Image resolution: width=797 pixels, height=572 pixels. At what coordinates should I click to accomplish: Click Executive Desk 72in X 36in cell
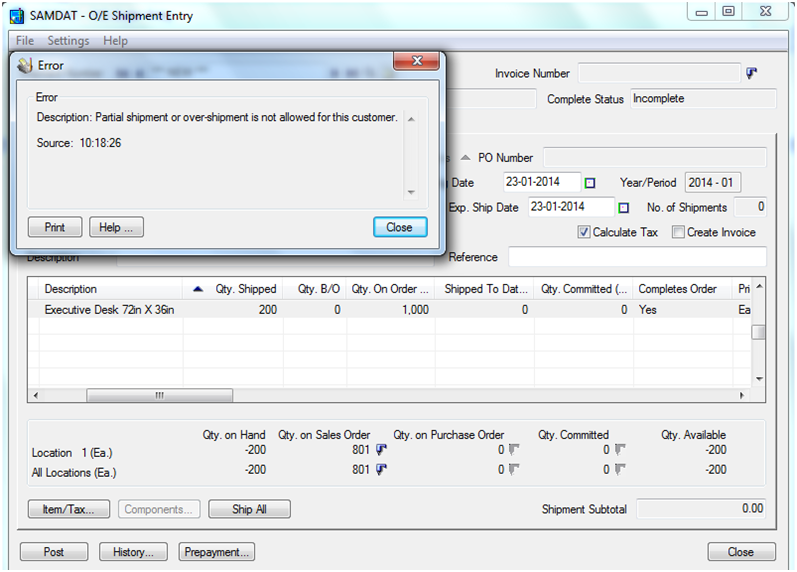[109, 310]
